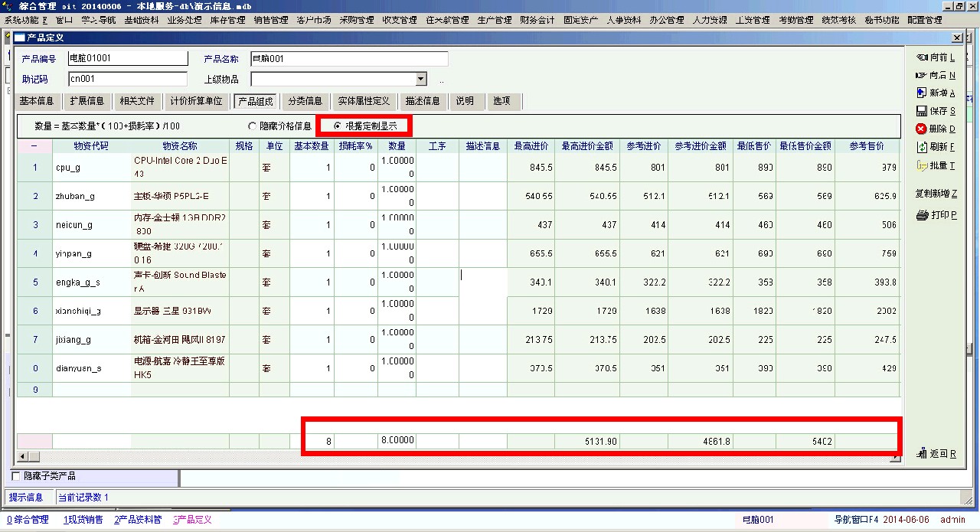Open the 财务会计 menu
980x532 pixels.
[537, 20]
